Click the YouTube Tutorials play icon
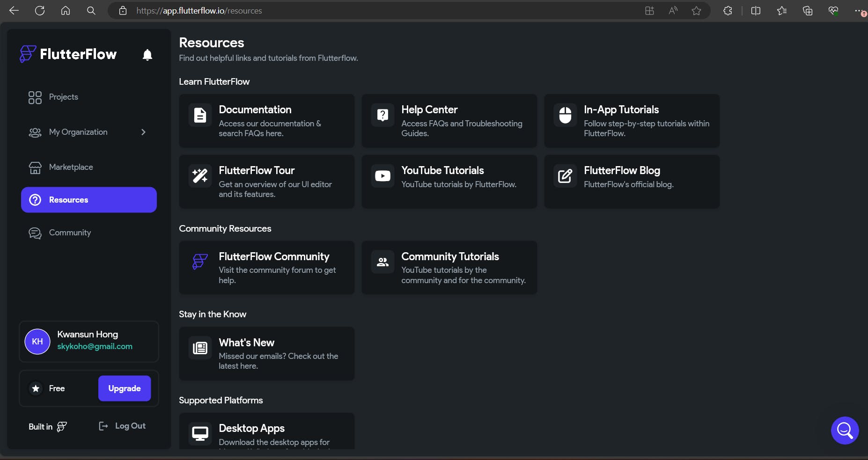Image resolution: width=868 pixels, height=460 pixels. [x=383, y=175]
